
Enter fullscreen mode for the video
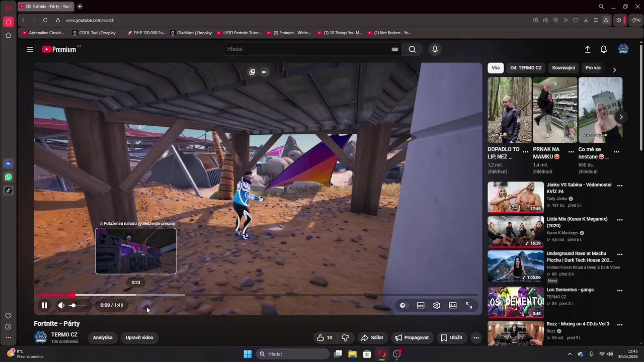pyautogui.click(x=469, y=305)
